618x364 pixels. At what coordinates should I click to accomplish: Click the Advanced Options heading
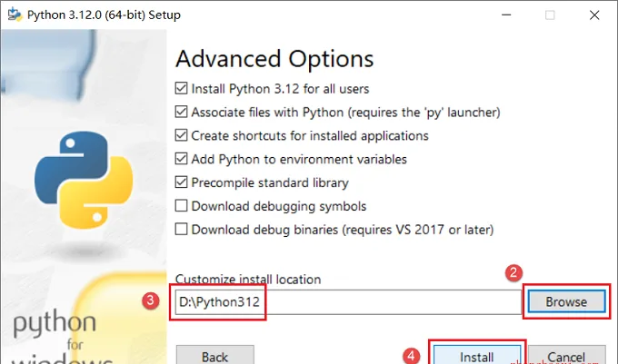[x=274, y=59]
